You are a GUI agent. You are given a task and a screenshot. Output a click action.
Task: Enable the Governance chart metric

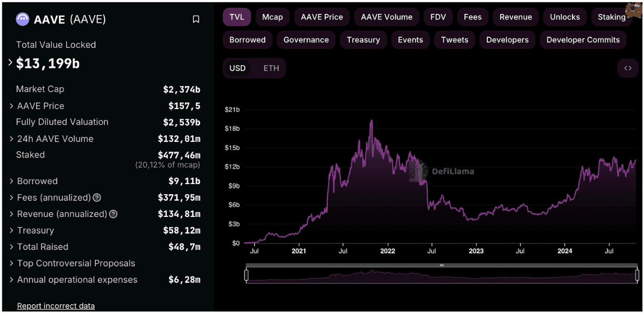306,40
